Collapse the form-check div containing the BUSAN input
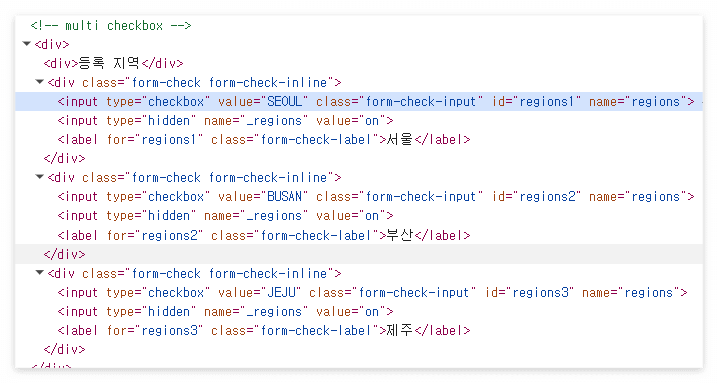718x383 pixels. [40, 177]
